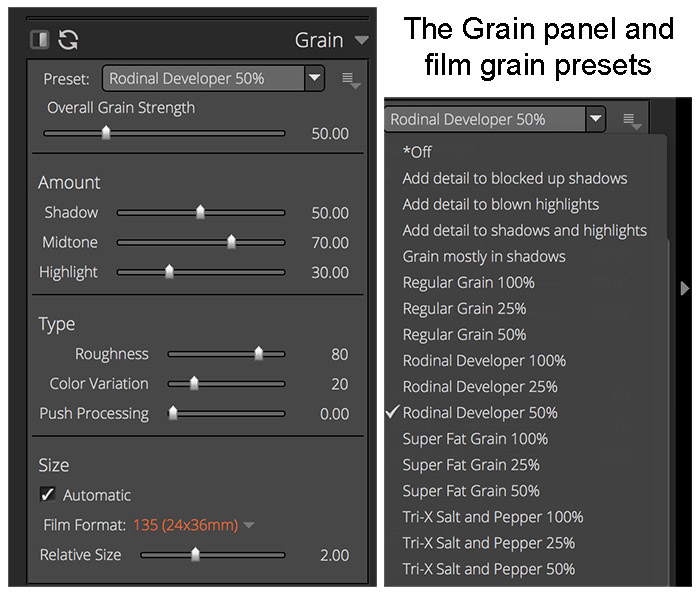Select the checked Rodinal Developer 50% entry
Image resolution: width=700 pixels, height=596 pixels.
point(480,413)
